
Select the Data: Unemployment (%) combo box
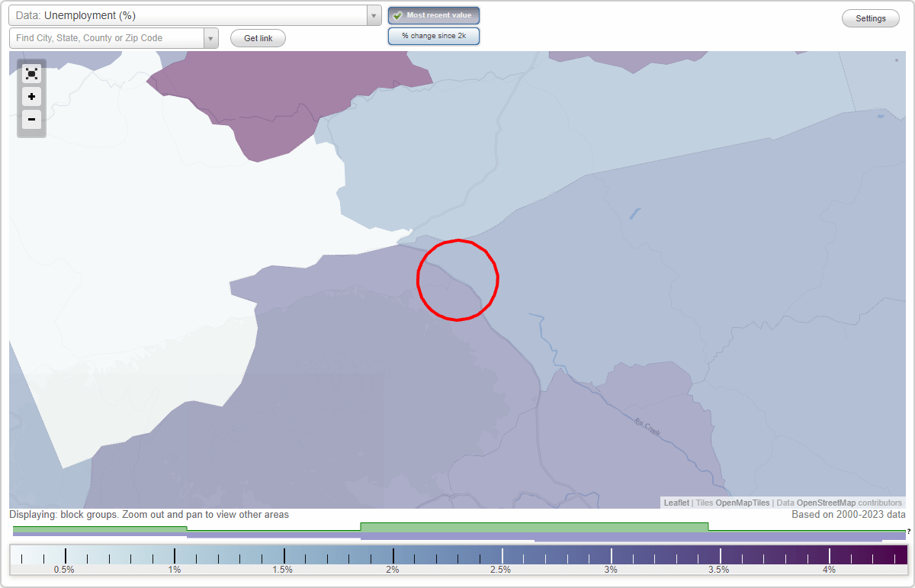point(195,15)
